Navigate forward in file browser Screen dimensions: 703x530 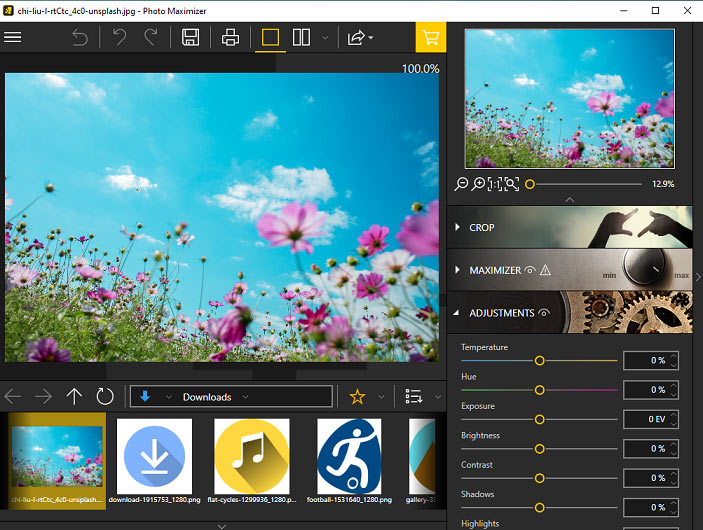[43, 396]
